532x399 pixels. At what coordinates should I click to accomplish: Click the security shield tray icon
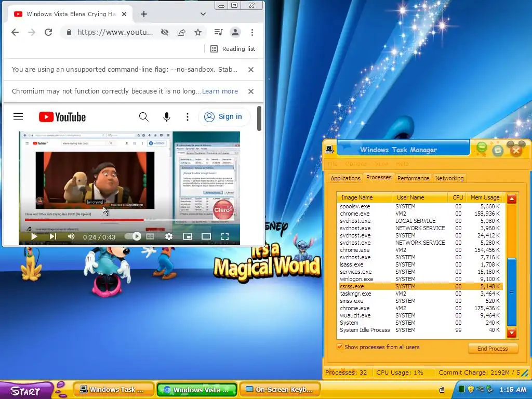[471, 389]
